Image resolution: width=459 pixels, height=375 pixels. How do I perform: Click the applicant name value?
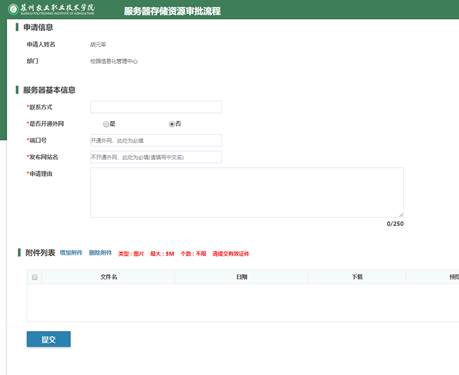point(98,44)
